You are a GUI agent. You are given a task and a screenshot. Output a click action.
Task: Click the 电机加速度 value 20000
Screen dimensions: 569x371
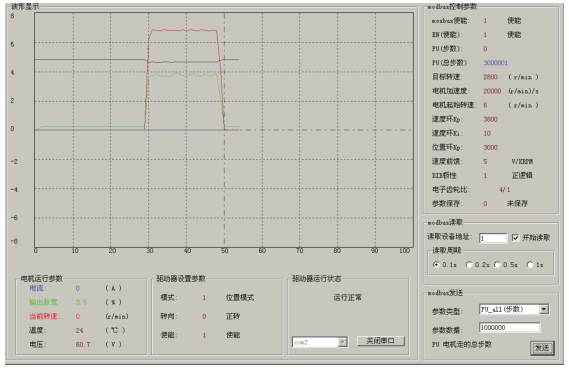492,91
